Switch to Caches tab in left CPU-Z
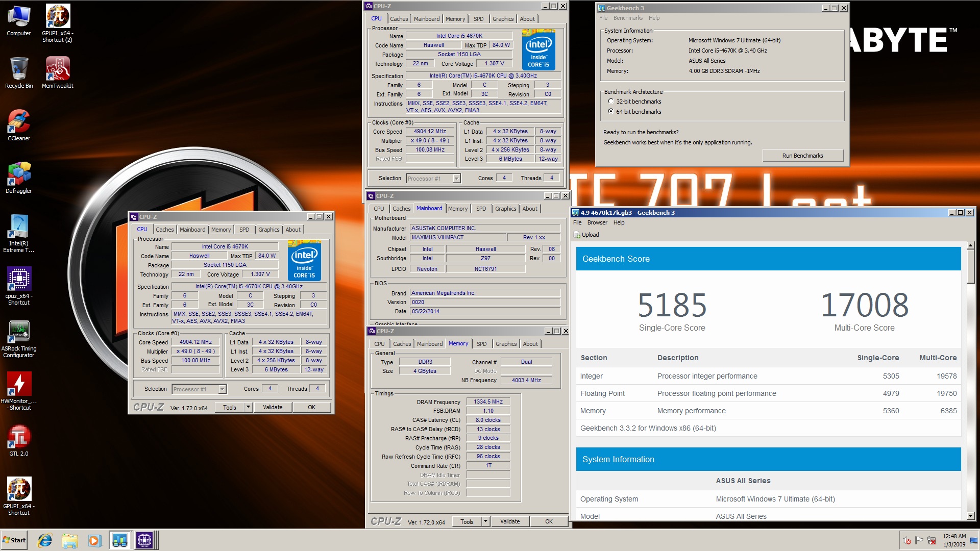Image resolution: width=980 pixels, height=551 pixels. [x=165, y=230]
